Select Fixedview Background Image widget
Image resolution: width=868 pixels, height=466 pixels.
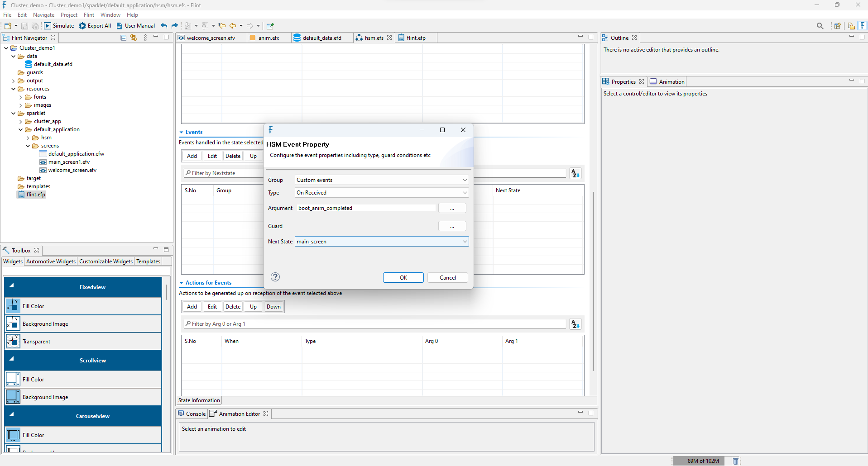[83, 324]
